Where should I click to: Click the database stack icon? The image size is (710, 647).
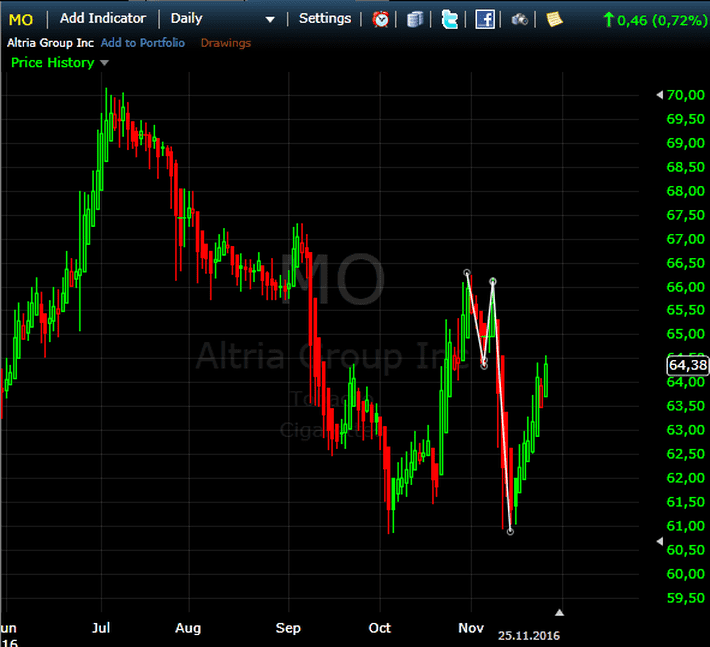tap(415, 19)
